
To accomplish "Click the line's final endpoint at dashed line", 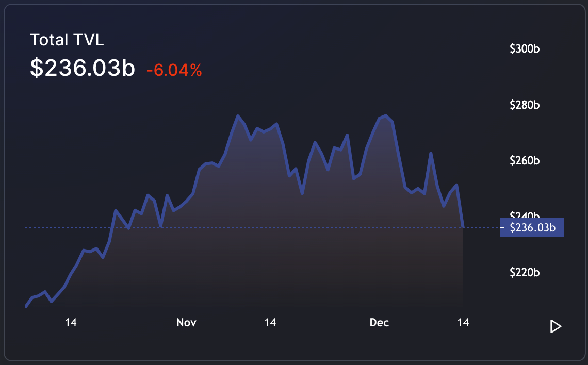I will point(463,227).
